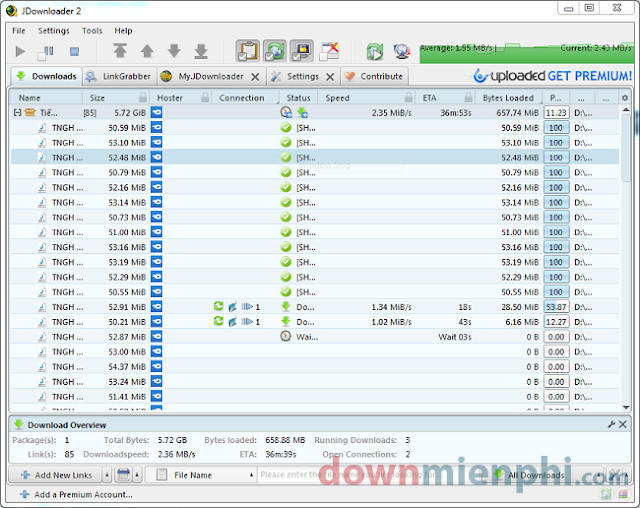
Task: Toggle premium accounts usage in toolbar
Action: [x=302, y=51]
